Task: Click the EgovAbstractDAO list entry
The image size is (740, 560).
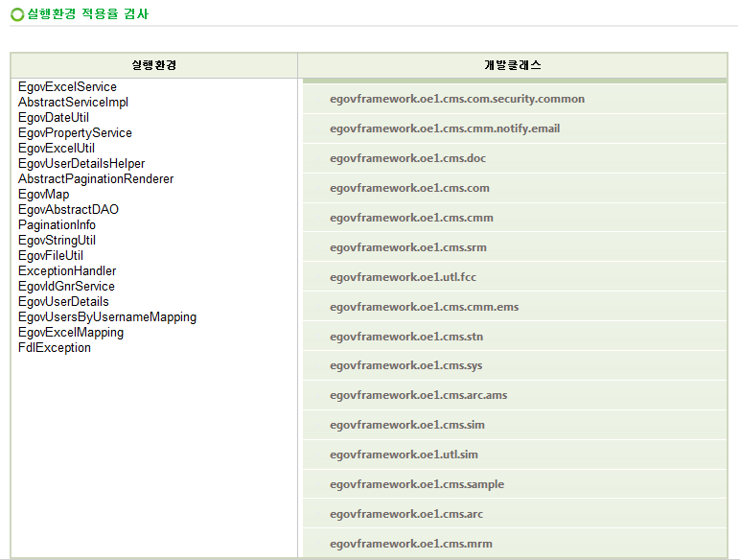Action: (68, 210)
